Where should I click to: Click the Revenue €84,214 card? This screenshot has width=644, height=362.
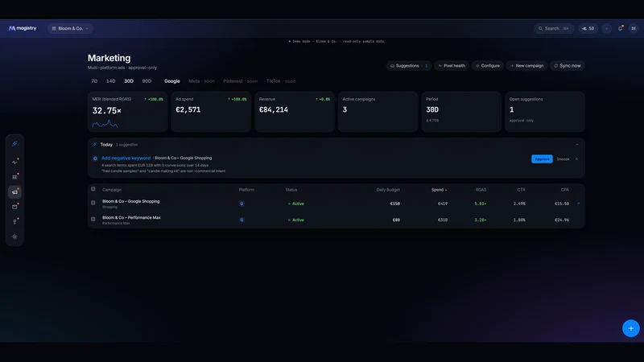coord(295,112)
